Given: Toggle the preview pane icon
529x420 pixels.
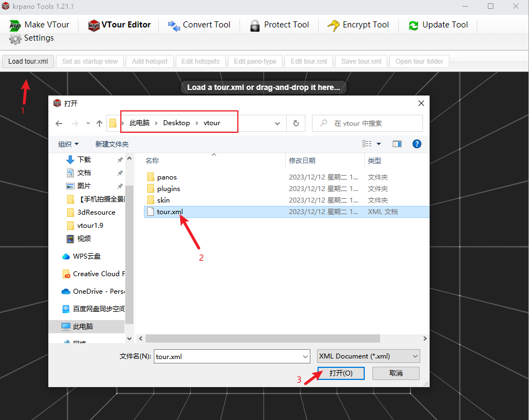Looking at the screenshot, I should [x=397, y=144].
